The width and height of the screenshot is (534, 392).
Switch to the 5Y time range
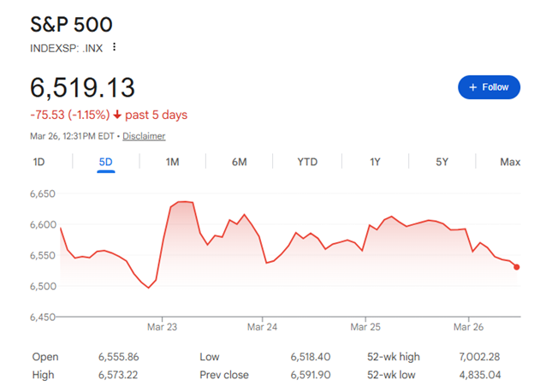(x=442, y=162)
